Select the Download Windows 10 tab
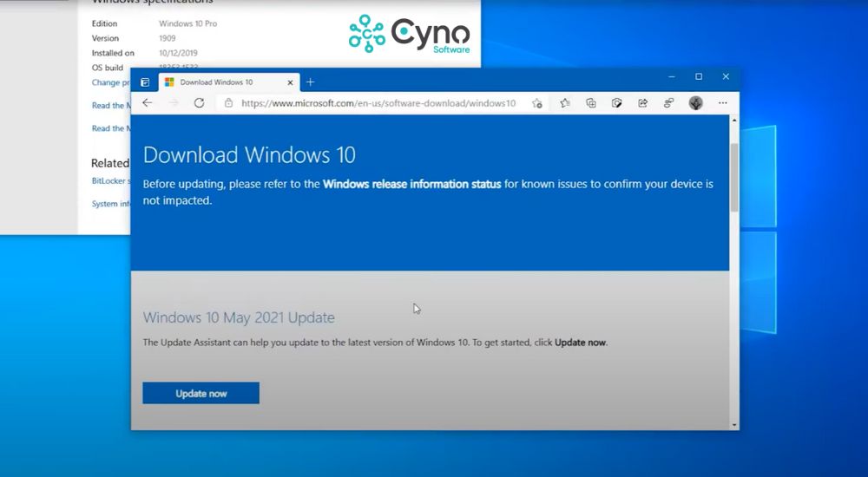This screenshot has width=868, height=477. point(229,82)
